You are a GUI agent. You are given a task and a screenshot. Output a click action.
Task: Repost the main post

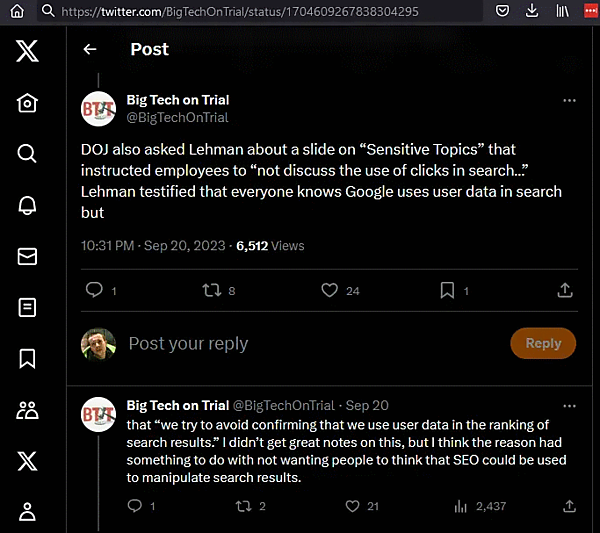(211, 290)
